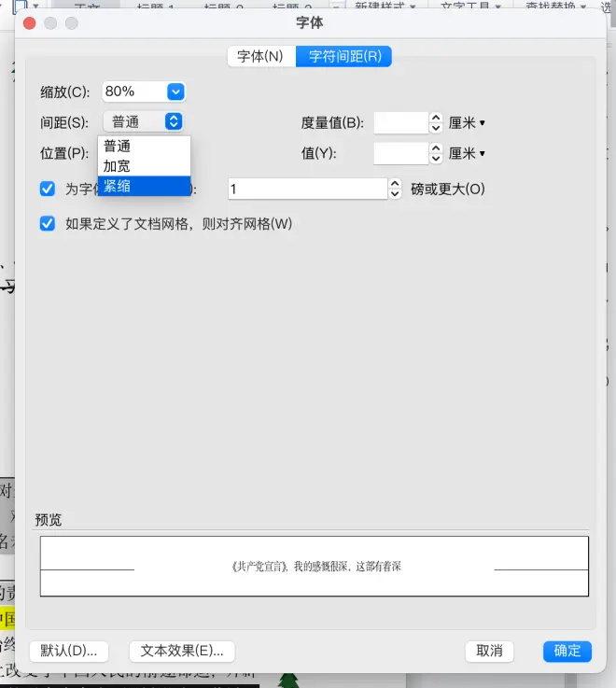Increase the 值(Y) value with up arrow

(x=436, y=148)
